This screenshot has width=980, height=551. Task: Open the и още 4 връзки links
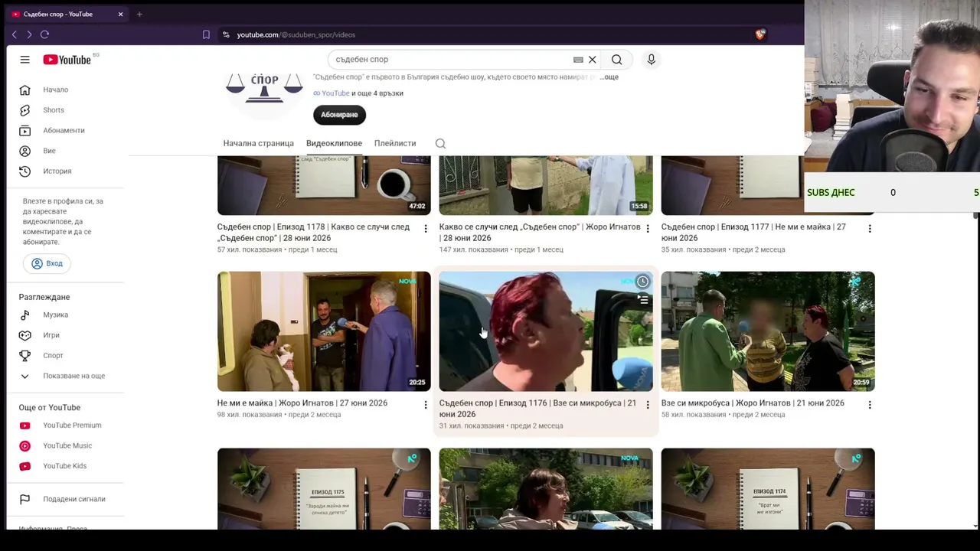coord(377,93)
